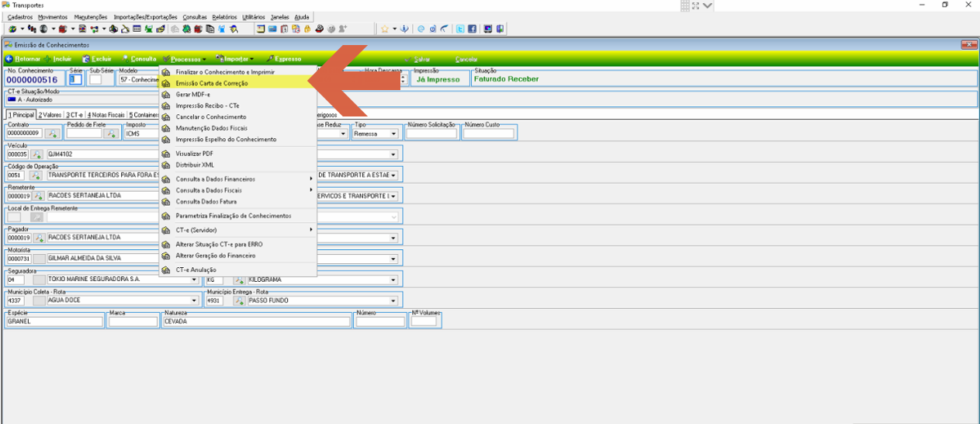Click the Pedido de Frete lookup icon
This screenshot has width=980, height=424.
click(x=111, y=134)
